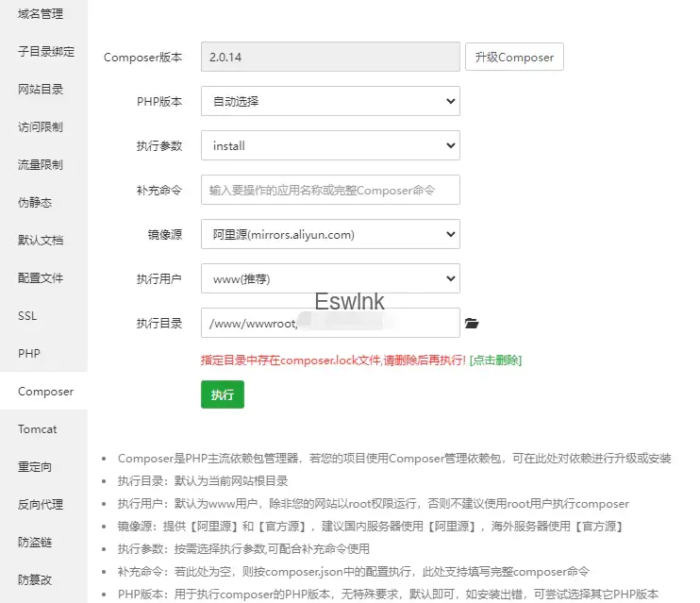This screenshot has width=700, height=603.
Task: Select the 网站目录 sidebar tab
Action: pos(41,90)
